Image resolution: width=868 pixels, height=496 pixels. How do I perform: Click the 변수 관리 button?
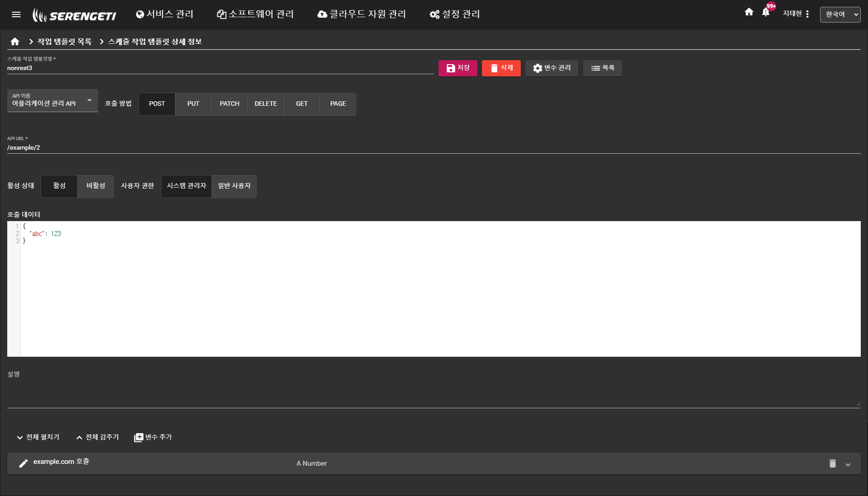(x=552, y=68)
